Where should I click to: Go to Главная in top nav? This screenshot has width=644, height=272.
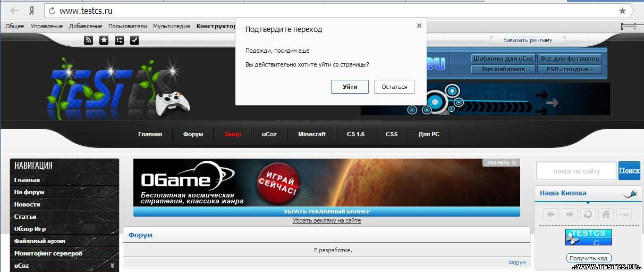(150, 134)
